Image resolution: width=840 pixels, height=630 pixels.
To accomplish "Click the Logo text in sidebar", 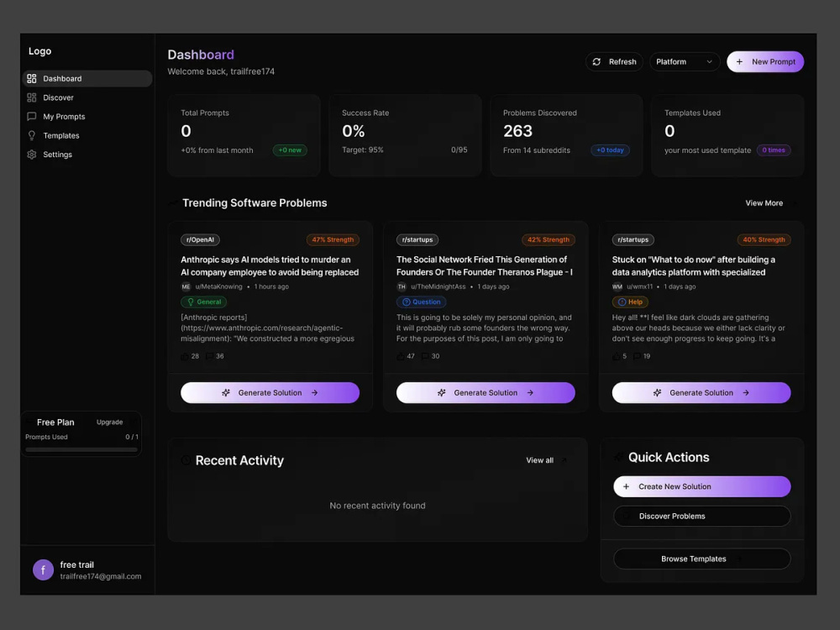I will pyautogui.click(x=39, y=51).
